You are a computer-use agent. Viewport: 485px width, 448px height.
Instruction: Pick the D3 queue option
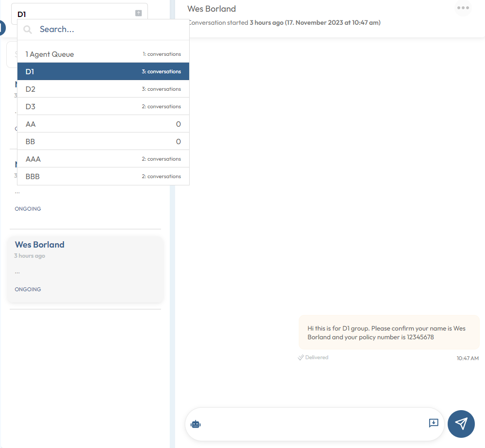click(x=103, y=106)
